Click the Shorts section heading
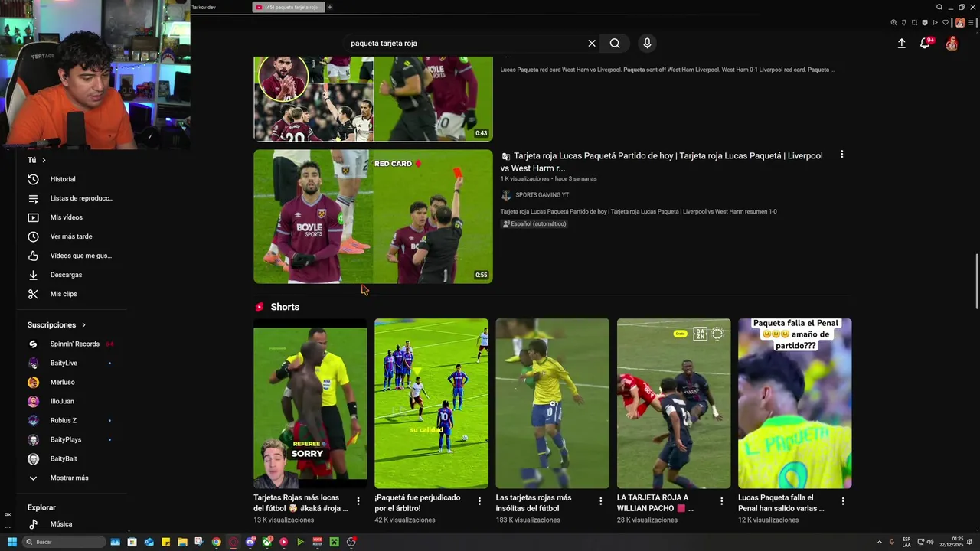Viewport: 980px width, 551px height. (x=285, y=307)
